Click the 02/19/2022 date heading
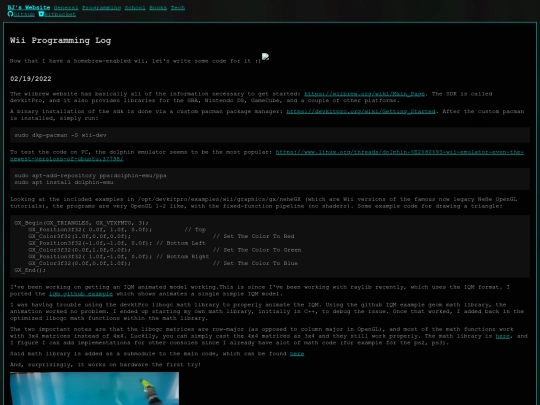The image size is (540, 405). coord(31,79)
